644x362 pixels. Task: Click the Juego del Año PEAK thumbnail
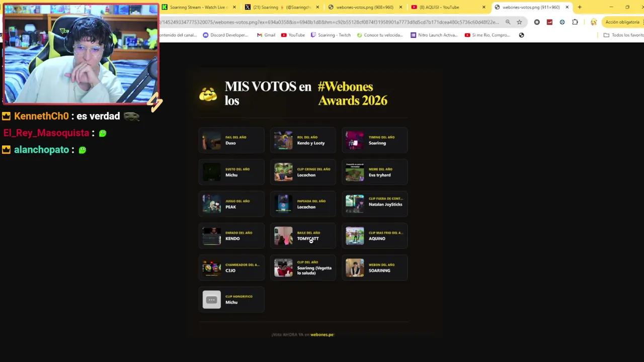211,204
